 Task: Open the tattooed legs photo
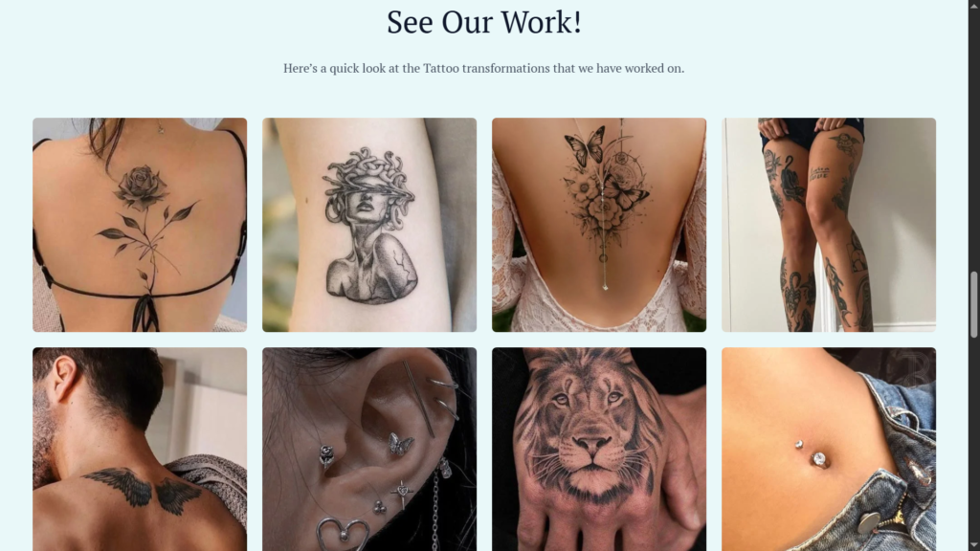[829, 225]
